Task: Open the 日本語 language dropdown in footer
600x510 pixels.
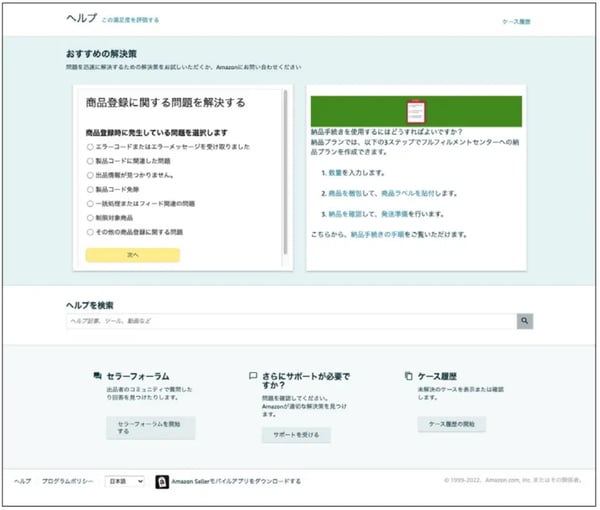Action: tap(125, 481)
